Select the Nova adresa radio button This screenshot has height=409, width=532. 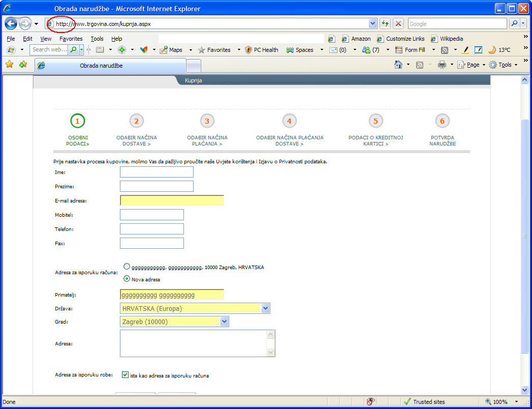127,279
